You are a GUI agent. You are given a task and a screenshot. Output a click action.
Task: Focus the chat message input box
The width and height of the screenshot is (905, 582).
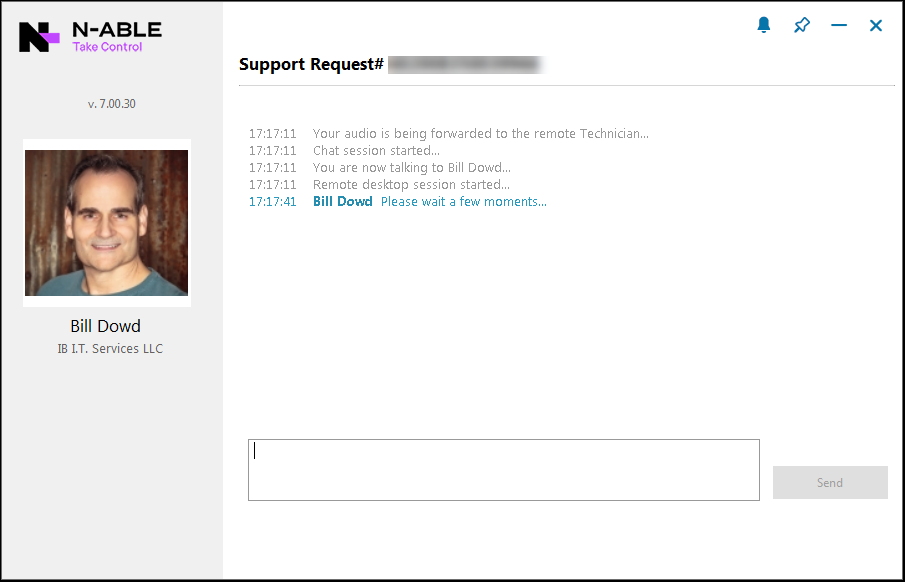click(503, 469)
